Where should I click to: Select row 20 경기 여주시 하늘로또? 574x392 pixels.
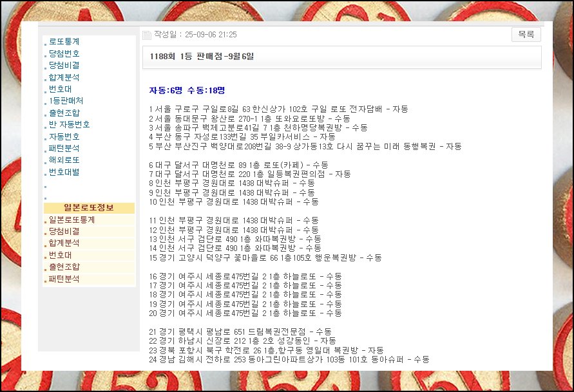coord(245,313)
